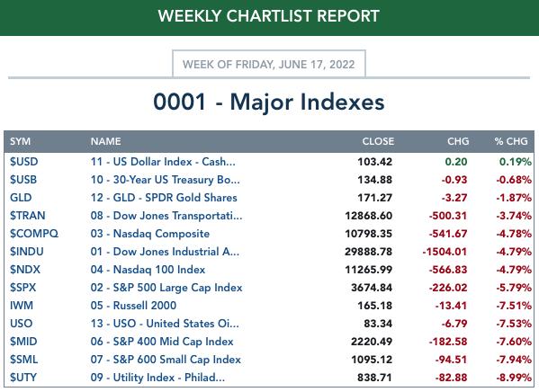539x392 pixels.
Task: Open the Russell 2000 link
Action: click(x=133, y=306)
